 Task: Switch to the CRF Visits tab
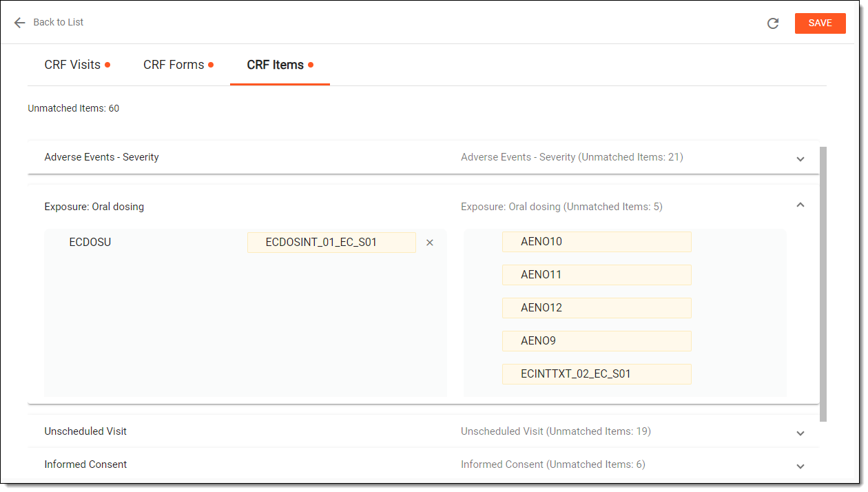(77, 65)
